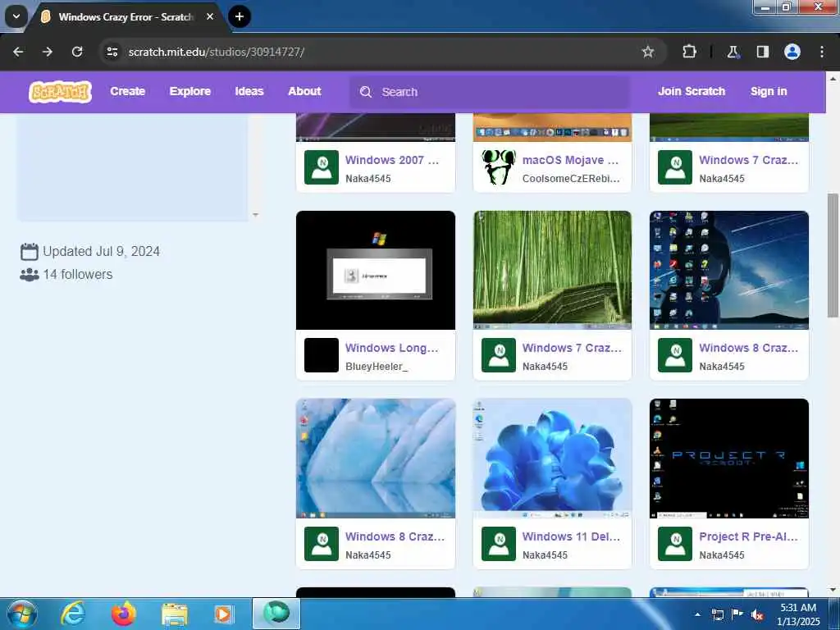Viewport: 840px width, 630px height.
Task: Click description box scroll-down arrow
Action: (x=256, y=215)
